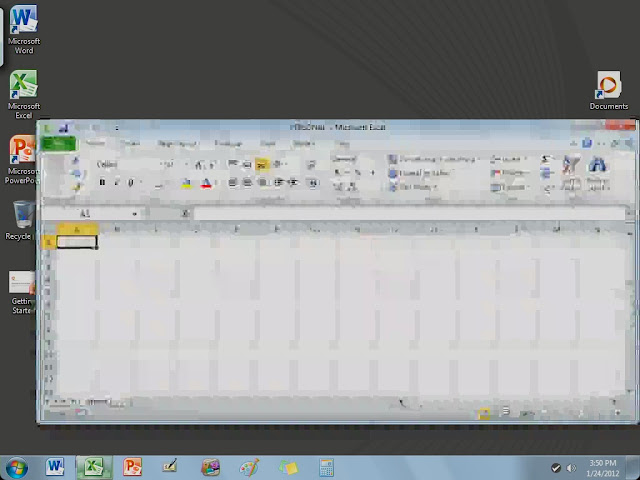Image resolution: width=640 pixels, height=480 pixels.
Task: Click Excel icon on taskbar
Action: click(x=93, y=467)
